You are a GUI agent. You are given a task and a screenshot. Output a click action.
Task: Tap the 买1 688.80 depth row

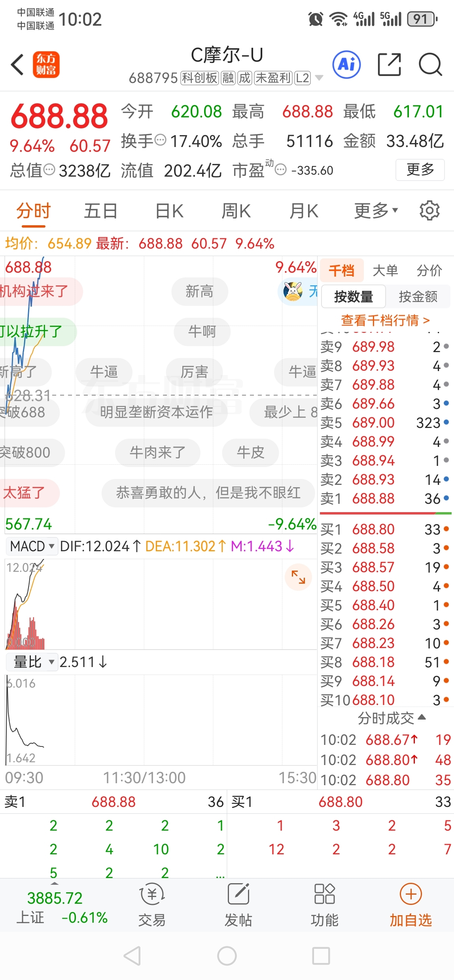[x=385, y=529]
